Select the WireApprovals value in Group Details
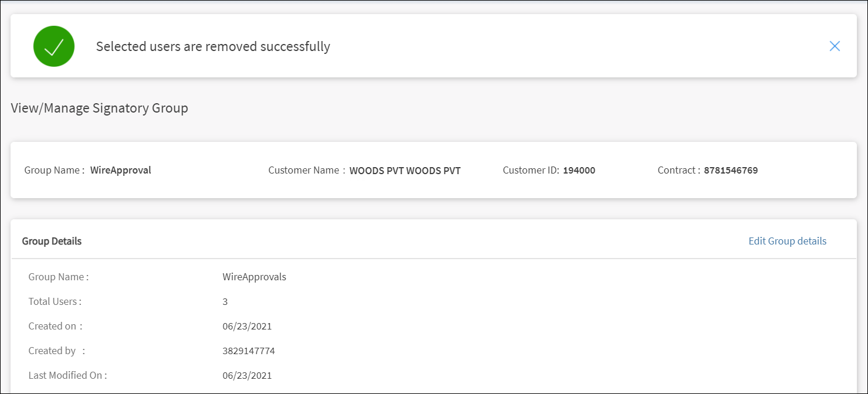 (x=254, y=277)
